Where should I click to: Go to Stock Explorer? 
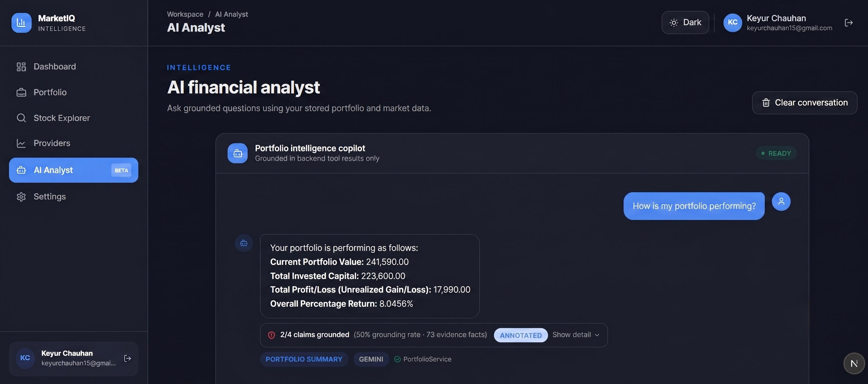tap(73, 118)
